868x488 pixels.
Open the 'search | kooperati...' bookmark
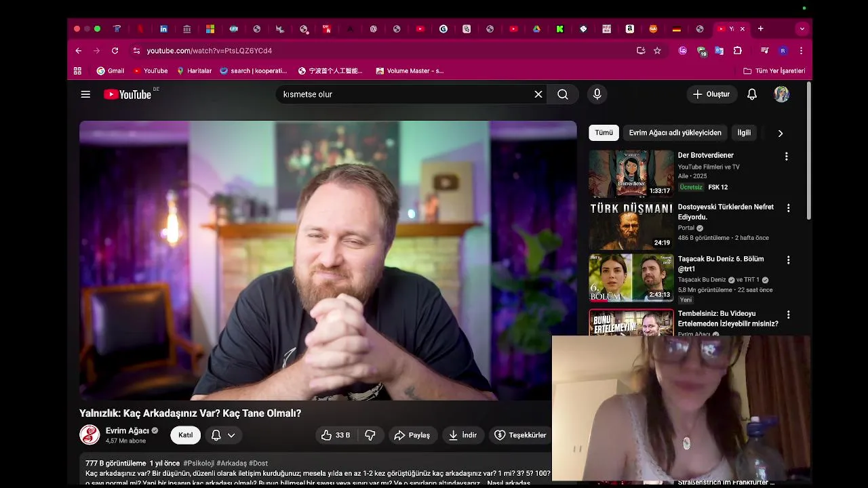coord(254,70)
